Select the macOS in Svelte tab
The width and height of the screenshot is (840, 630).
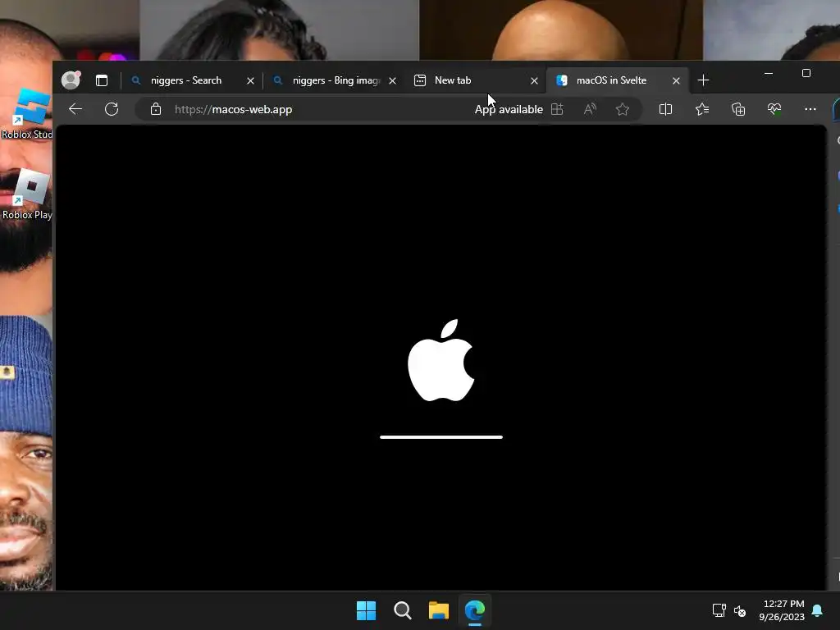(610, 80)
